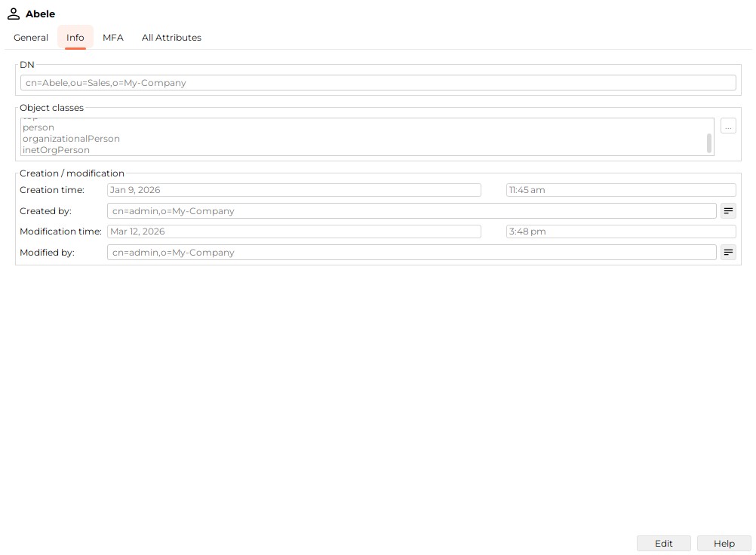The image size is (756, 555).
Task: Click the modification time field 3:48 pm
Action: coord(621,232)
